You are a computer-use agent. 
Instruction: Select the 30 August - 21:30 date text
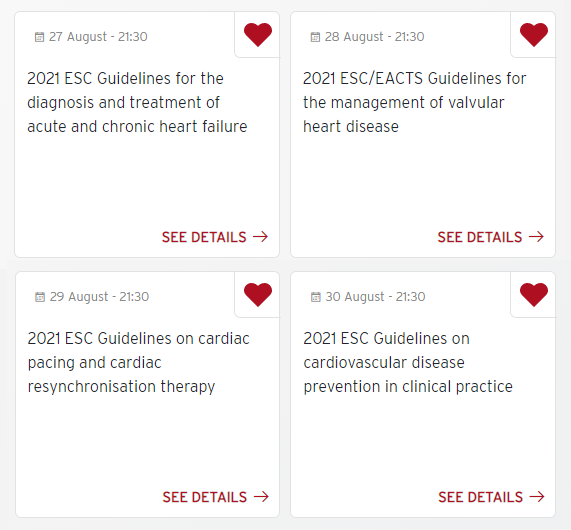[375, 297]
